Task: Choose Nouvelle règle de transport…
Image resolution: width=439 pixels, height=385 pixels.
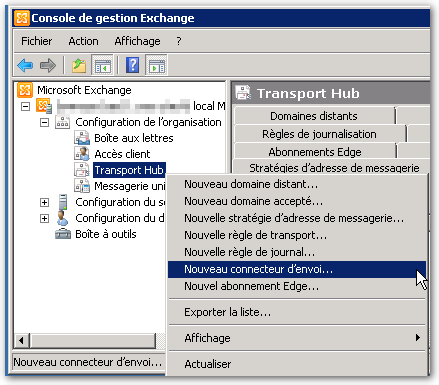Action: (x=297, y=235)
